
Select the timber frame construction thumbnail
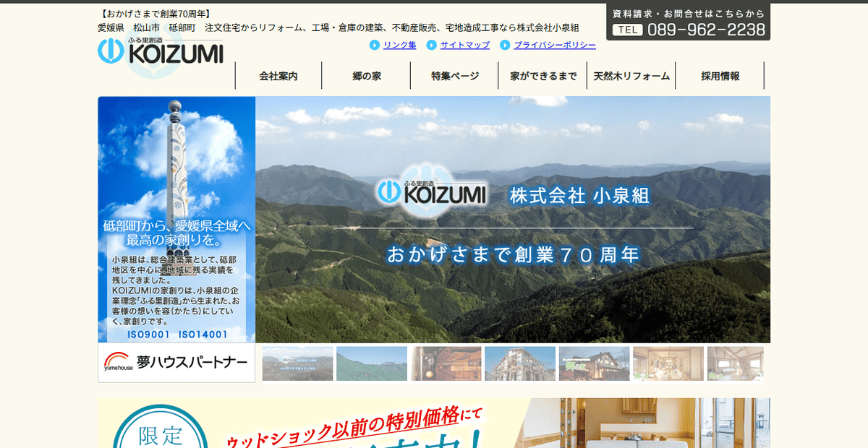coord(518,363)
